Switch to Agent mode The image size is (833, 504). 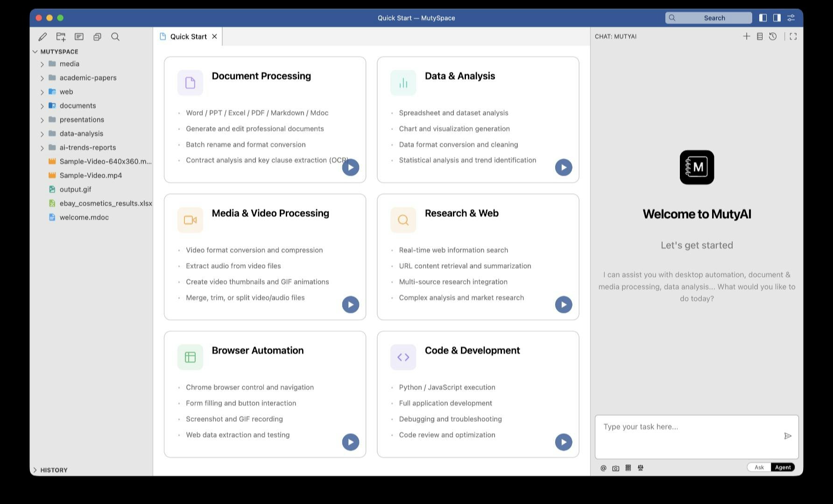[x=782, y=467]
